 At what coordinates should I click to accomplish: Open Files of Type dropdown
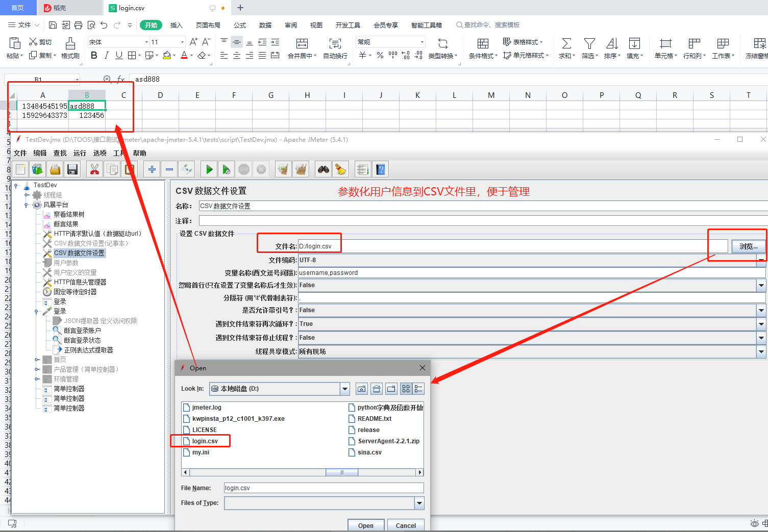click(x=419, y=503)
